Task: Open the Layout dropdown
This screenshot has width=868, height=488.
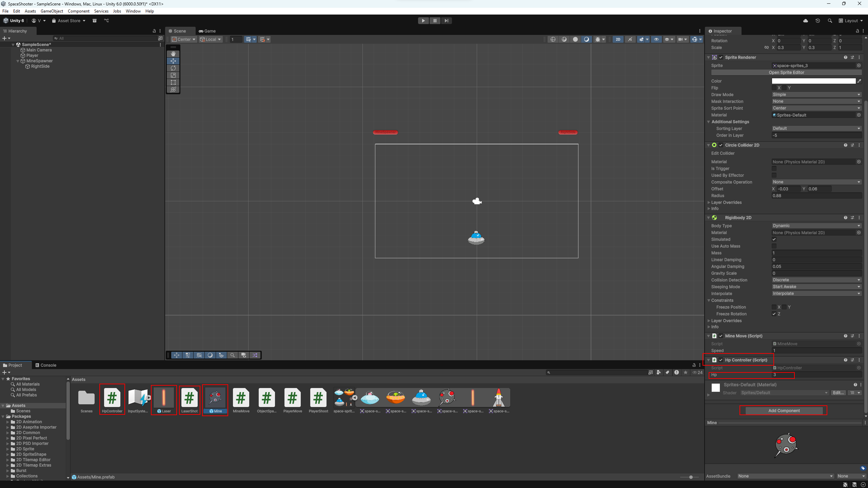Action: (851, 21)
